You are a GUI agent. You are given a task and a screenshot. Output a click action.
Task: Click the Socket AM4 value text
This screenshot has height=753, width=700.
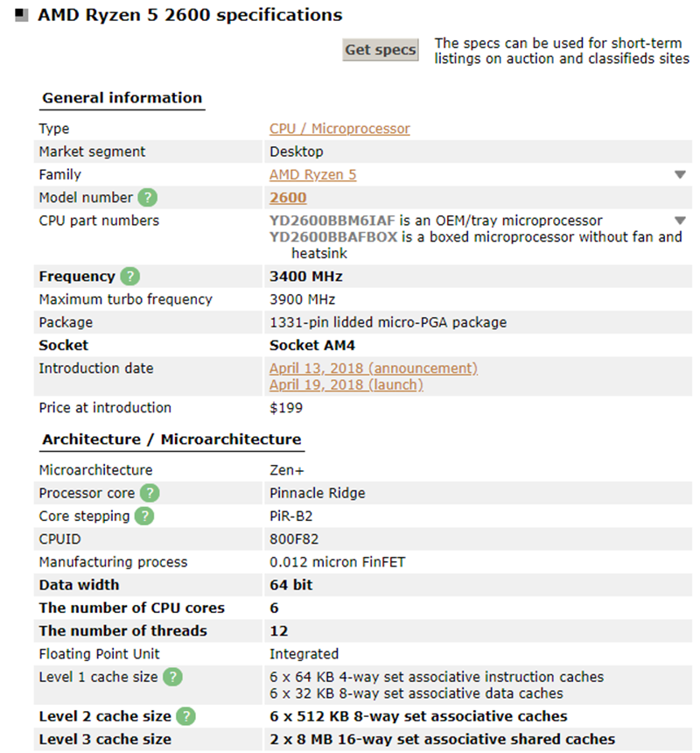click(311, 345)
